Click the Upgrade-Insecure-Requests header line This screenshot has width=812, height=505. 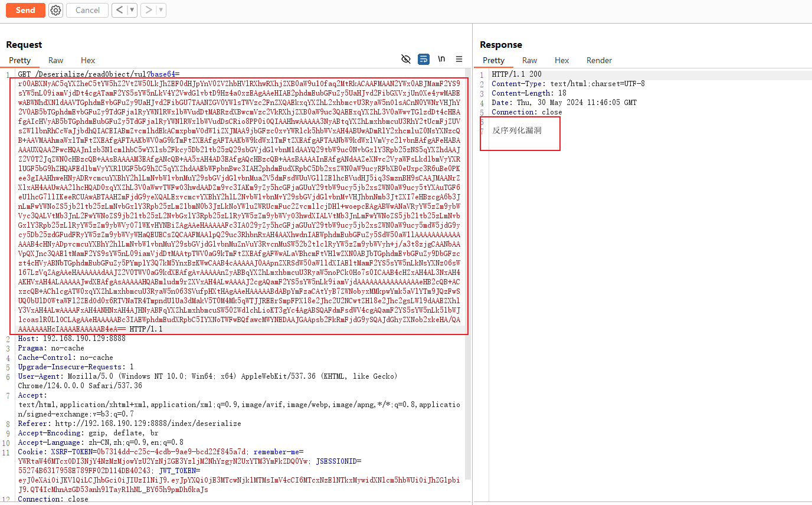pyautogui.click(x=76, y=367)
